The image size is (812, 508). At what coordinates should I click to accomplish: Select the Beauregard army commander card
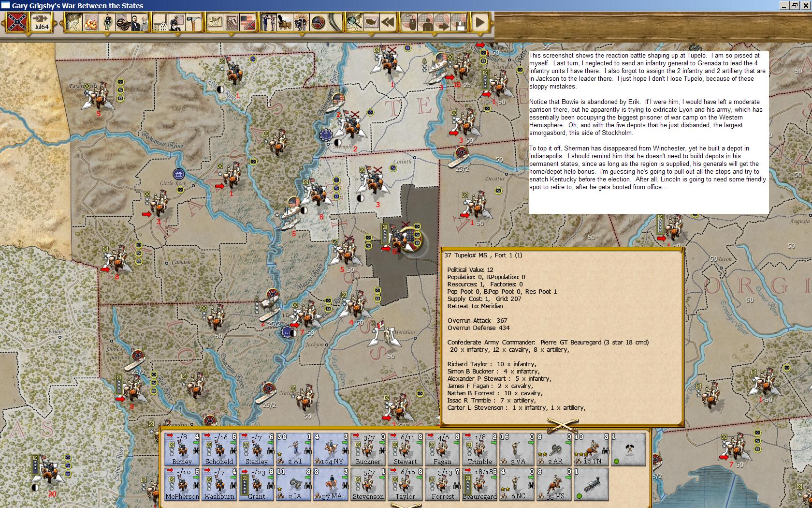click(x=480, y=484)
